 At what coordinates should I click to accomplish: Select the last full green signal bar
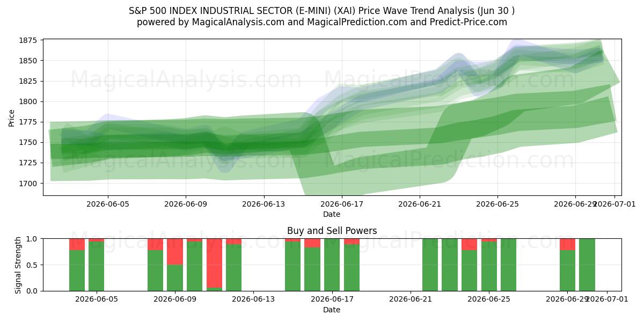click(587, 265)
